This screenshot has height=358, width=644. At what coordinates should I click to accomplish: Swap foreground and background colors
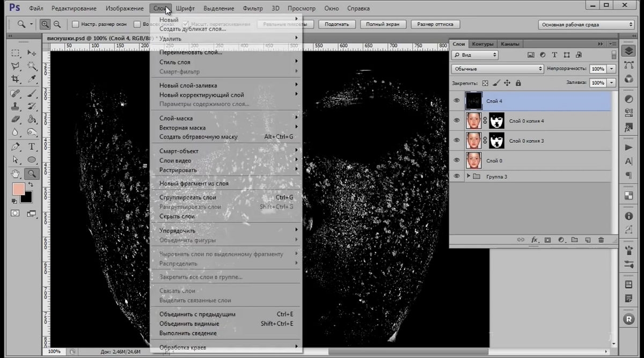(x=31, y=185)
